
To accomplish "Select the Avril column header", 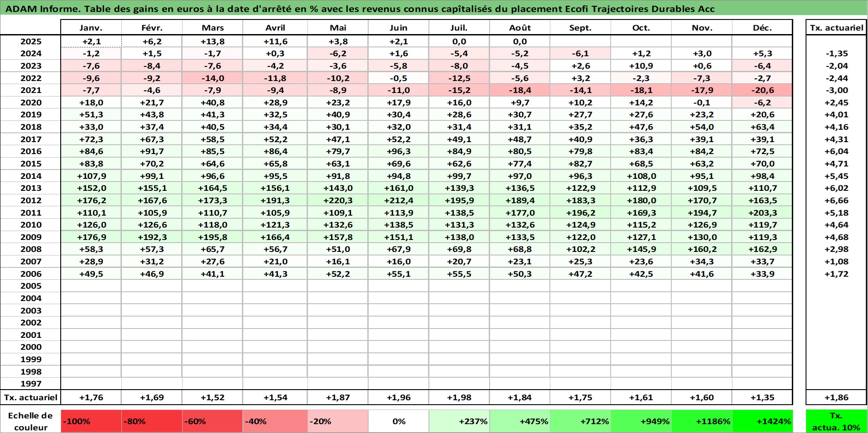I will [275, 27].
